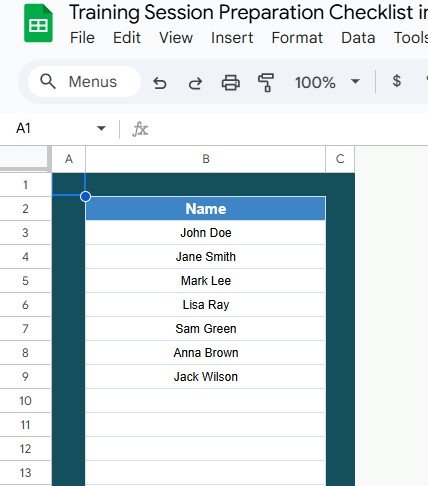Open the 100% zoom dropdown
428x486 pixels.
pos(327,82)
